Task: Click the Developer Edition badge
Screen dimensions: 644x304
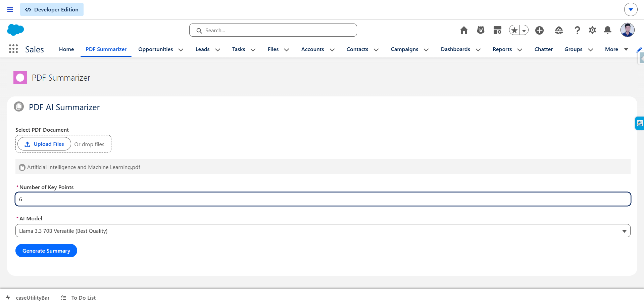Action: click(x=52, y=9)
